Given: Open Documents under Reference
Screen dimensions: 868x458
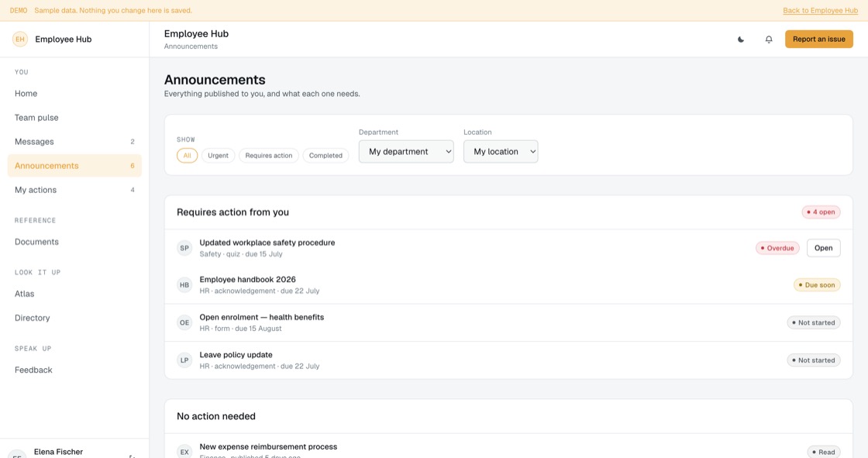Looking at the screenshot, I should point(74,242).
